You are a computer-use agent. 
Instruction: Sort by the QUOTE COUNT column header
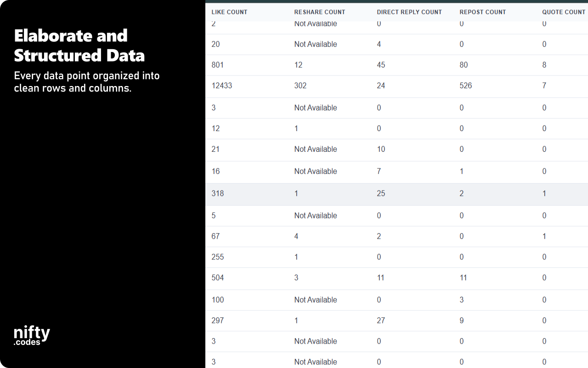pyautogui.click(x=564, y=12)
